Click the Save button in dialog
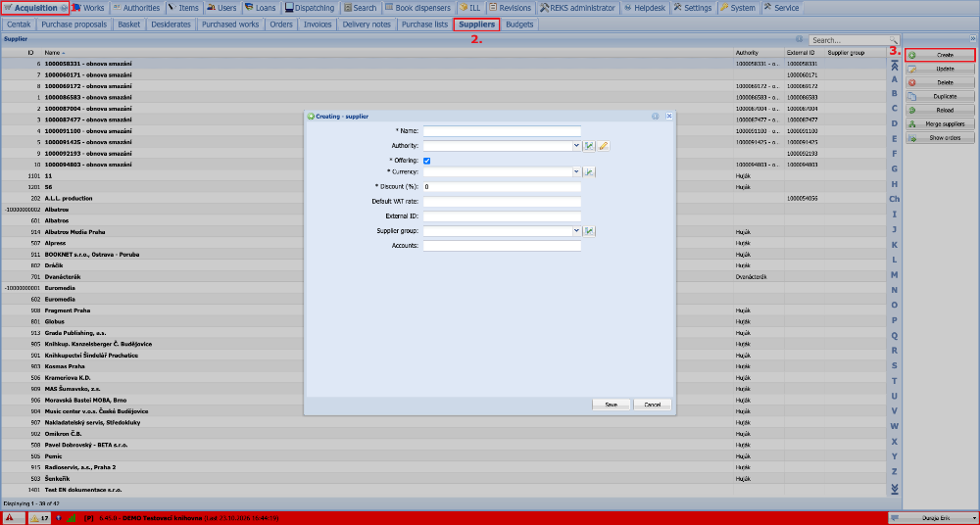The width and height of the screenshot is (980, 525). 612,405
